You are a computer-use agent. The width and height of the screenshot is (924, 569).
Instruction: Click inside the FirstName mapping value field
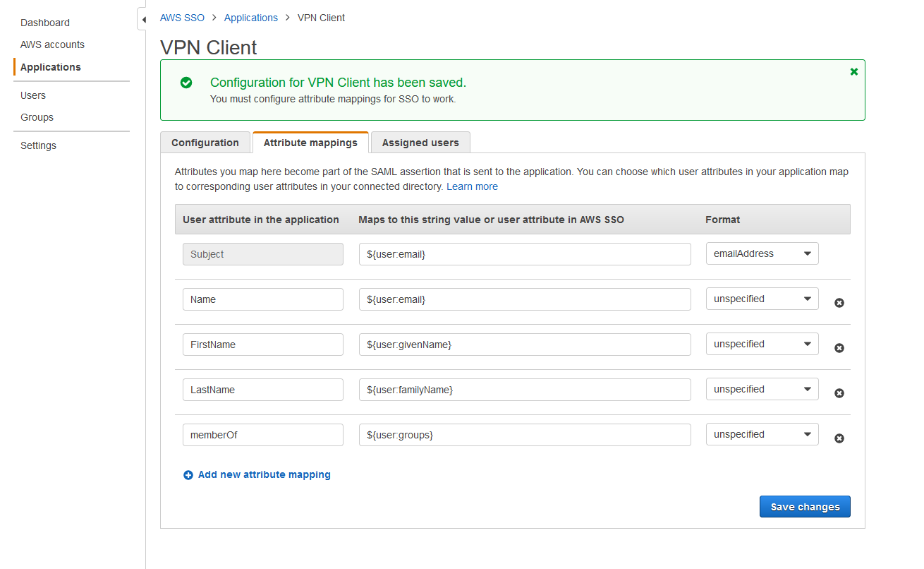[525, 344]
